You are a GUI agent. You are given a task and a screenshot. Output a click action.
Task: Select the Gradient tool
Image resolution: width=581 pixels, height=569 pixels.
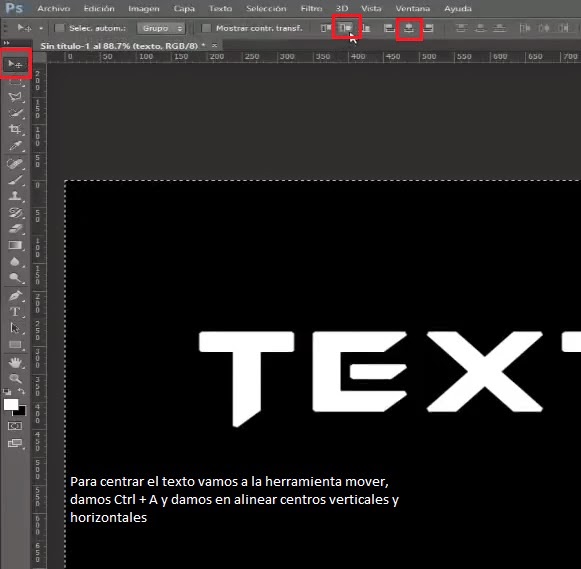(x=15, y=245)
